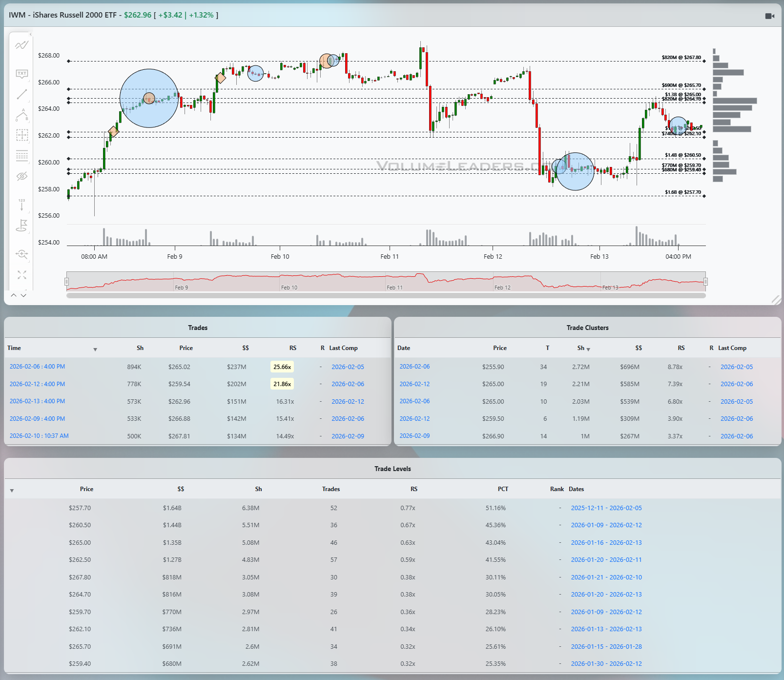
Task: Click the fullscreen expand arrows icon
Action: click(21, 275)
